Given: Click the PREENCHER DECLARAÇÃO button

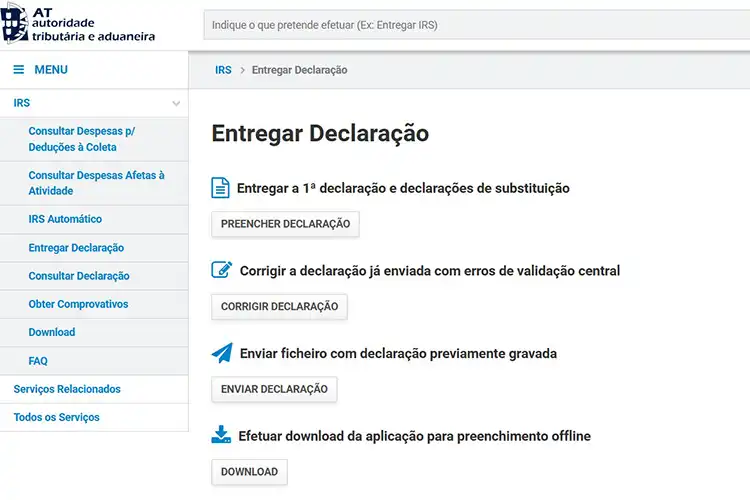Looking at the screenshot, I should pyautogui.click(x=285, y=224).
